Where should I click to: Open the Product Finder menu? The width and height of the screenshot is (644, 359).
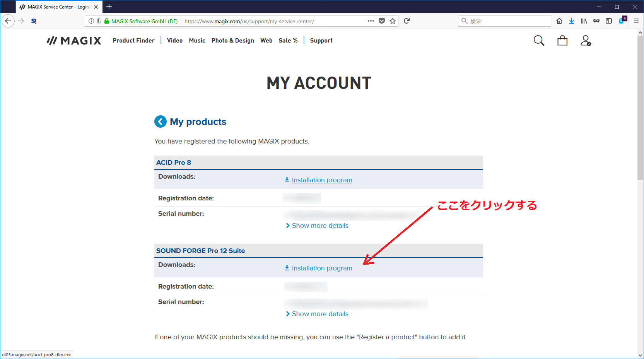click(x=133, y=41)
